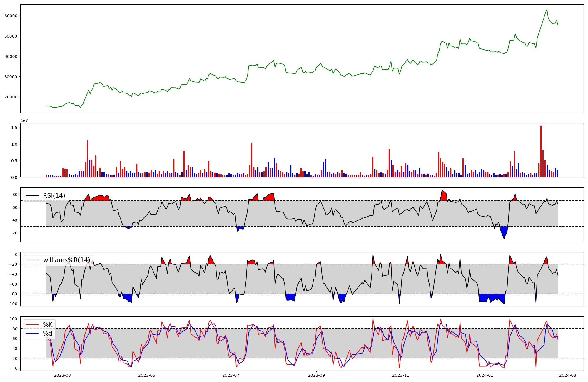Click the 20000 price axis tick label

pyautogui.click(x=11, y=97)
